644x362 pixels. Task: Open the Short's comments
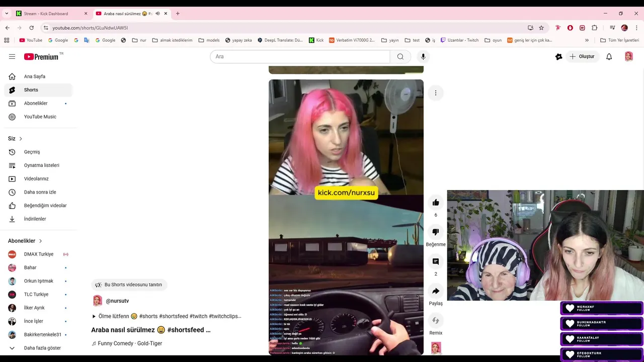[436, 261]
